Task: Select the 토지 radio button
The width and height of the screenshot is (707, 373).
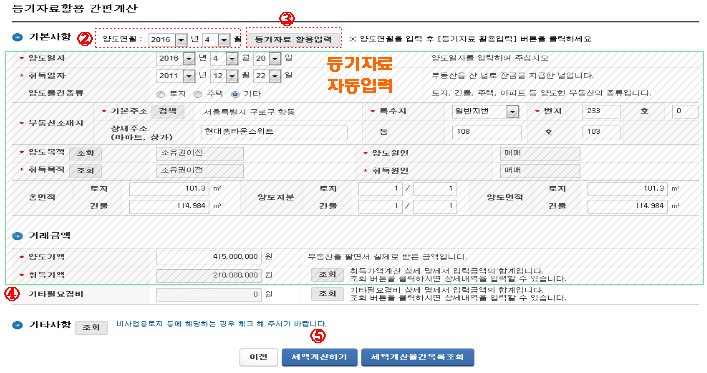Action: pyautogui.click(x=161, y=94)
